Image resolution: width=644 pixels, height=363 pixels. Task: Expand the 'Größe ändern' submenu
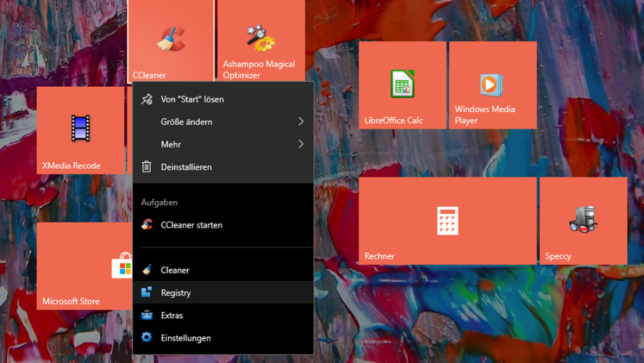[223, 121]
